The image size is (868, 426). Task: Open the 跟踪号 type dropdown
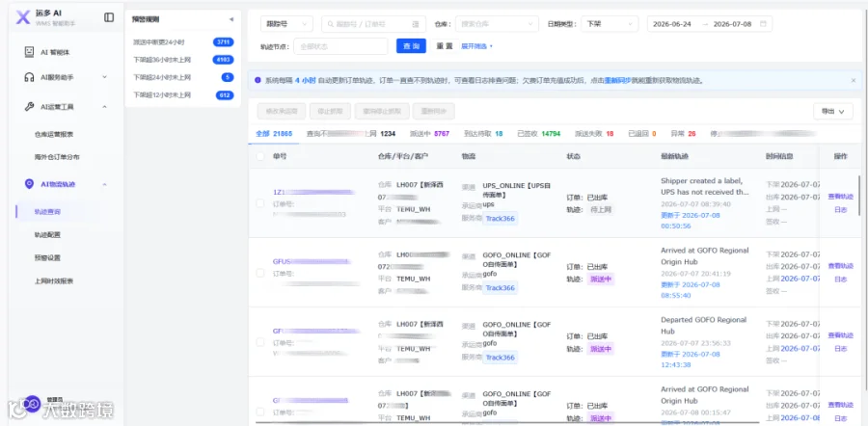coord(286,24)
